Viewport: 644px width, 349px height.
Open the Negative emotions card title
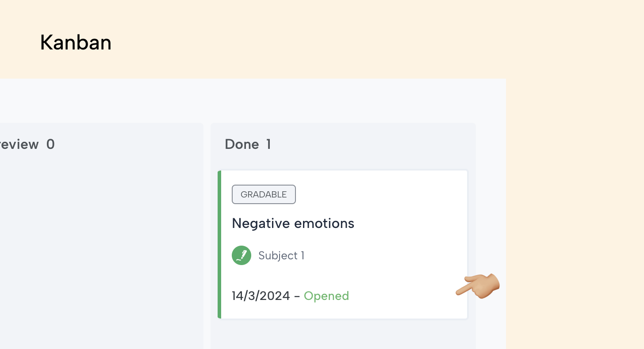pyautogui.click(x=293, y=224)
